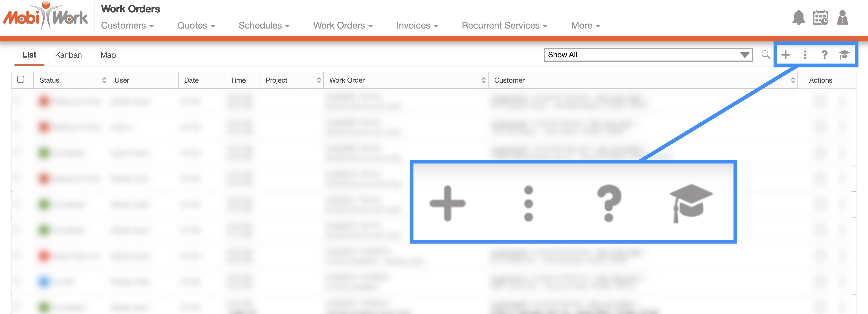Image resolution: width=868 pixels, height=314 pixels.
Task: Expand the Recurrent Services dropdown
Action: coord(504,26)
